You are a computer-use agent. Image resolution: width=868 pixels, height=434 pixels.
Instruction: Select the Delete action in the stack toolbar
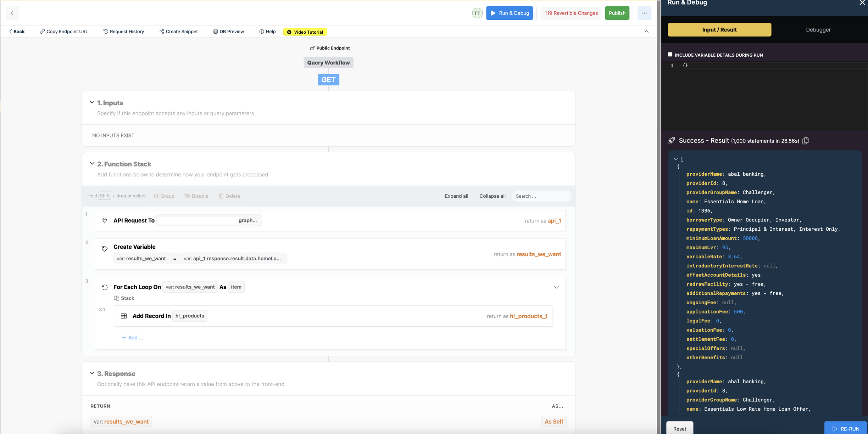(229, 196)
